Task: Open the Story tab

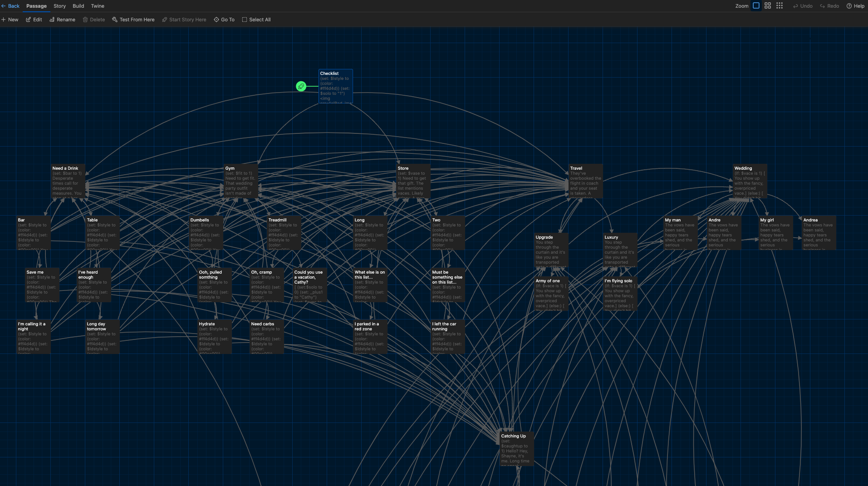Action: [59, 6]
